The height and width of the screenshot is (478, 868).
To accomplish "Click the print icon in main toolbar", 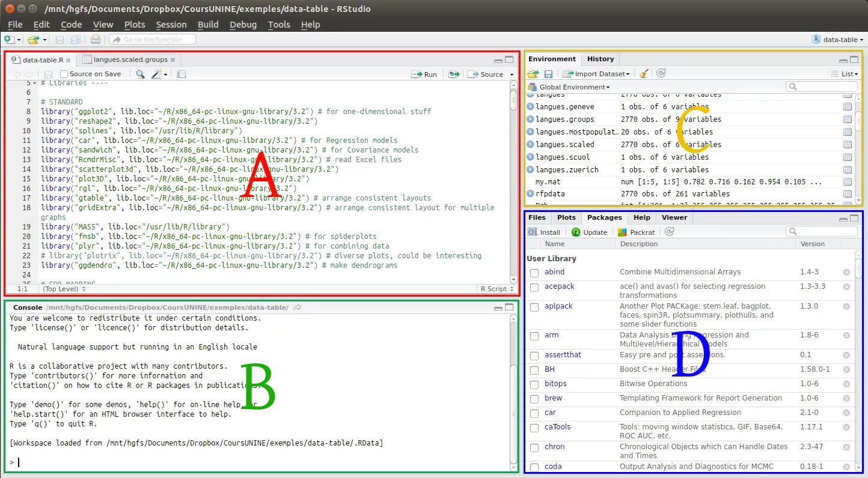I will coord(95,40).
